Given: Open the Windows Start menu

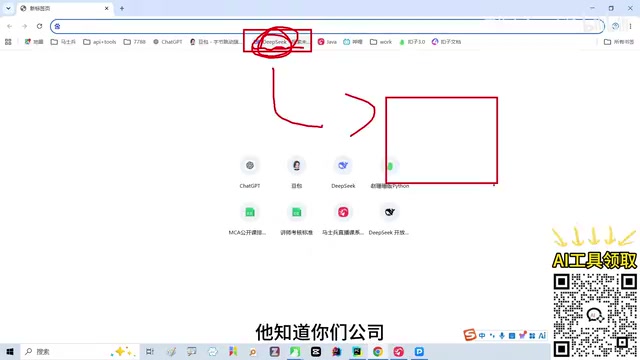Looking at the screenshot, I should 10,351.
